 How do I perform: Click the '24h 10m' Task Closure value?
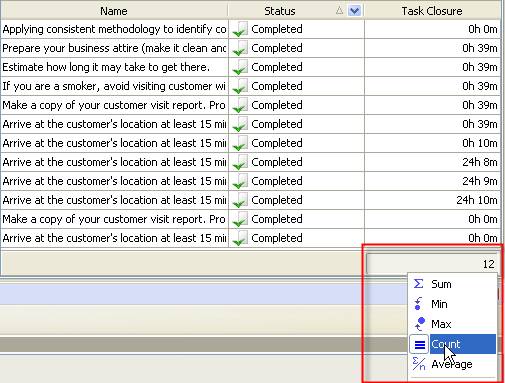(477, 200)
